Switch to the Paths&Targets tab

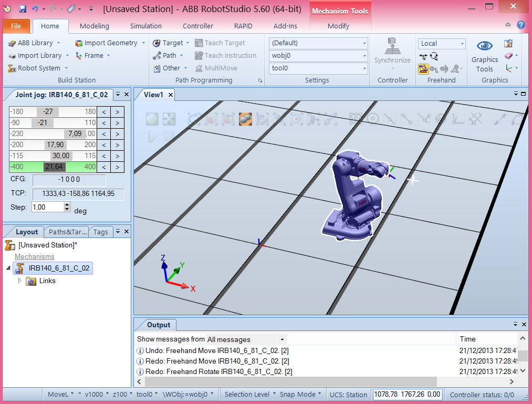(x=66, y=232)
